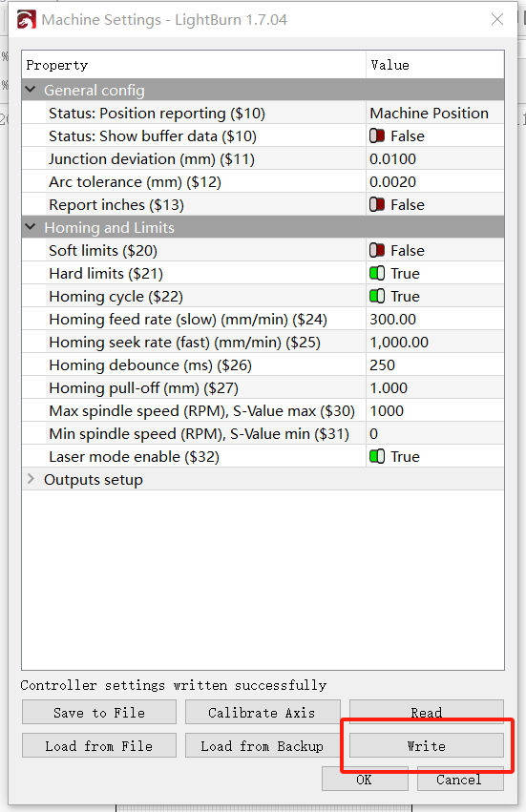Click the Value column header
526x812 pixels.
click(434, 65)
